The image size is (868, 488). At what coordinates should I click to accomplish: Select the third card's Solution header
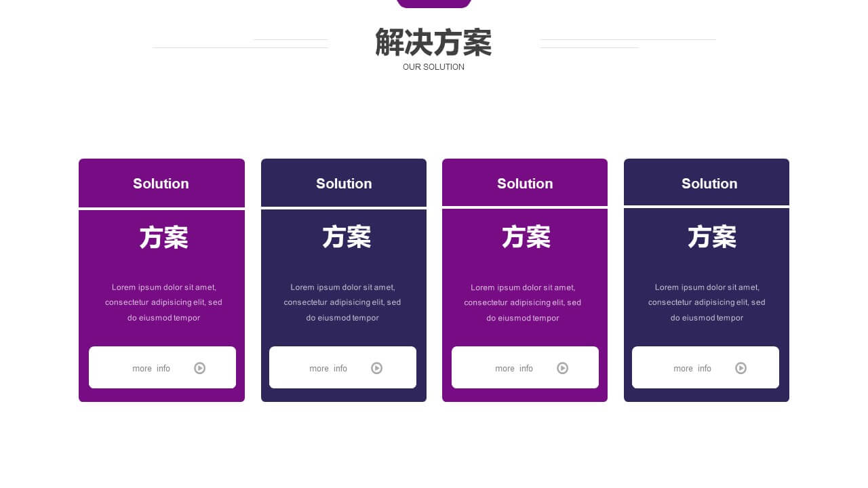(525, 183)
